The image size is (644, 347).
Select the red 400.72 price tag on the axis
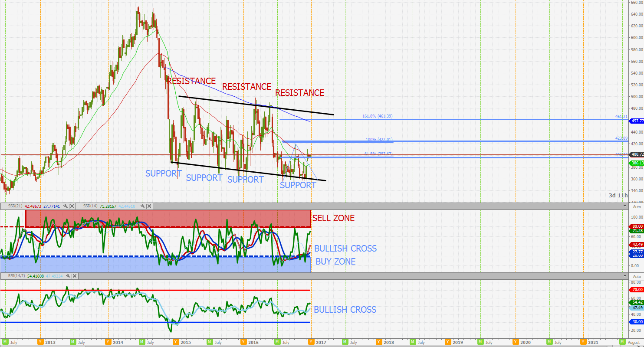click(635, 154)
